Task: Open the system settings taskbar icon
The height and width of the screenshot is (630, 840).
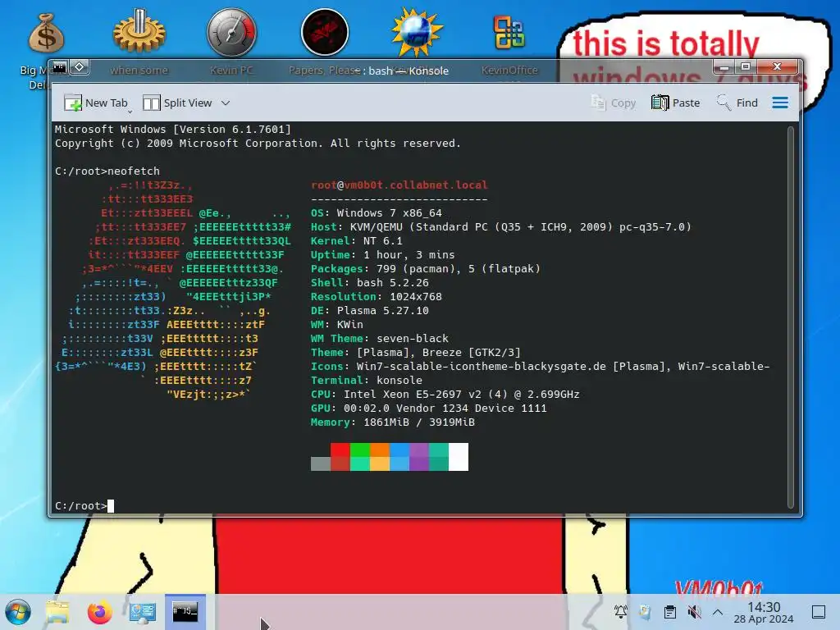Action: coord(143,612)
